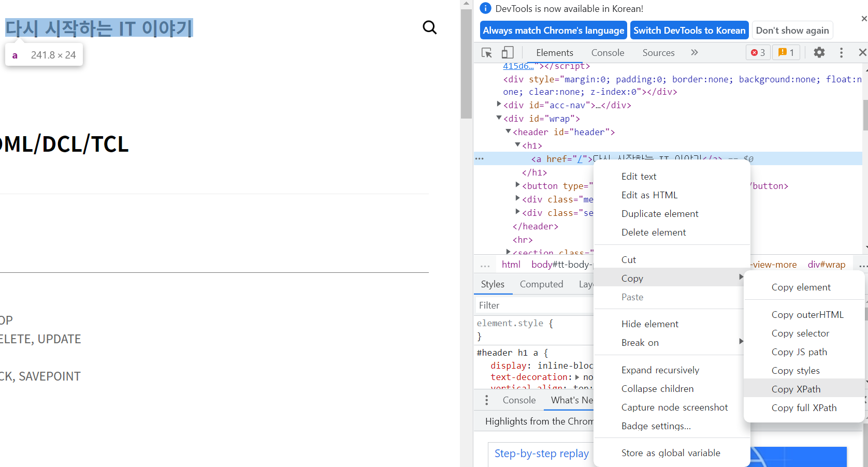The image size is (868, 467).
Task: Open the drawer three-dot menu beside Console
Action: tap(486, 400)
